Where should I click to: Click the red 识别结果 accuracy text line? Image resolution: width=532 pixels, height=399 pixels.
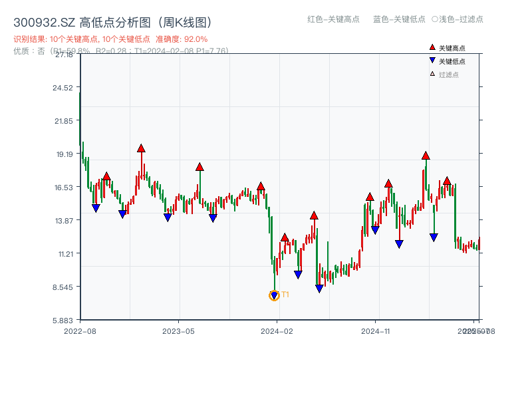click(110, 39)
